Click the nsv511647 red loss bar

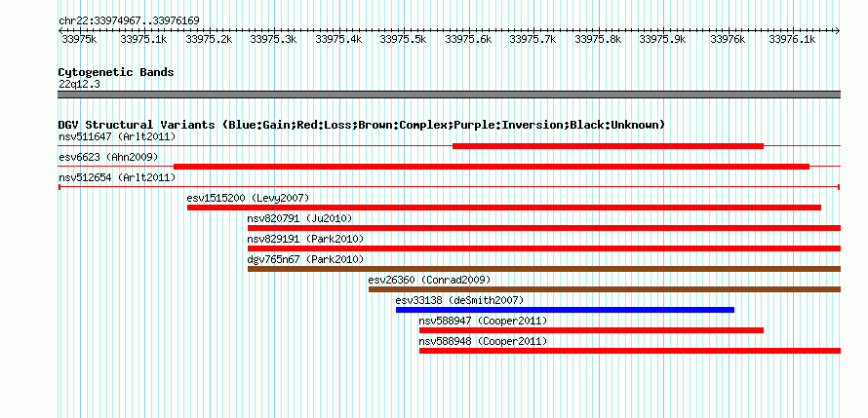pos(608,146)
